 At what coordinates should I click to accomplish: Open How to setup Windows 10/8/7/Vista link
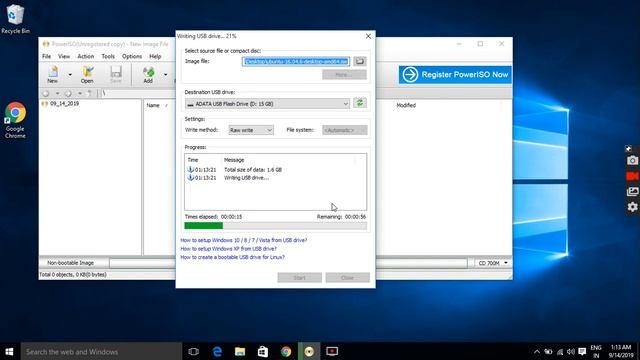point(244,240)
